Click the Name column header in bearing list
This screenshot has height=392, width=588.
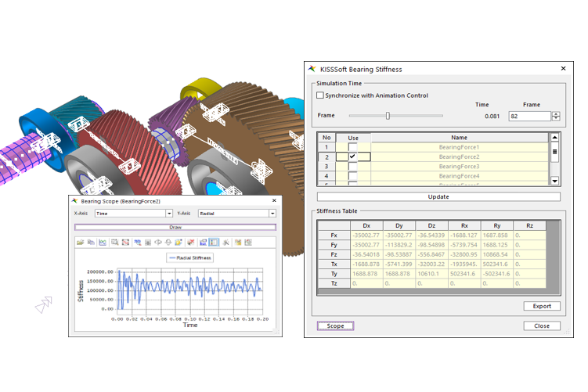coord(459,138)
